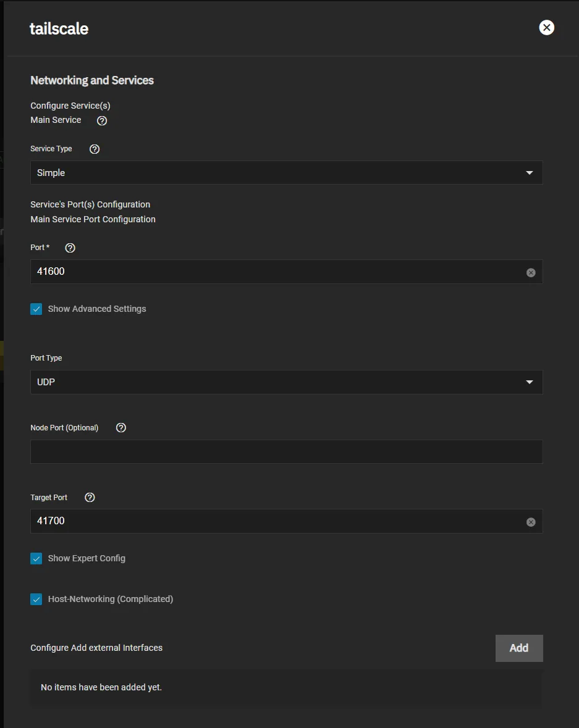Click the Show Advanced Settings label
The width and height of the screenshot is (579, 728).
(x=97, y=309)
